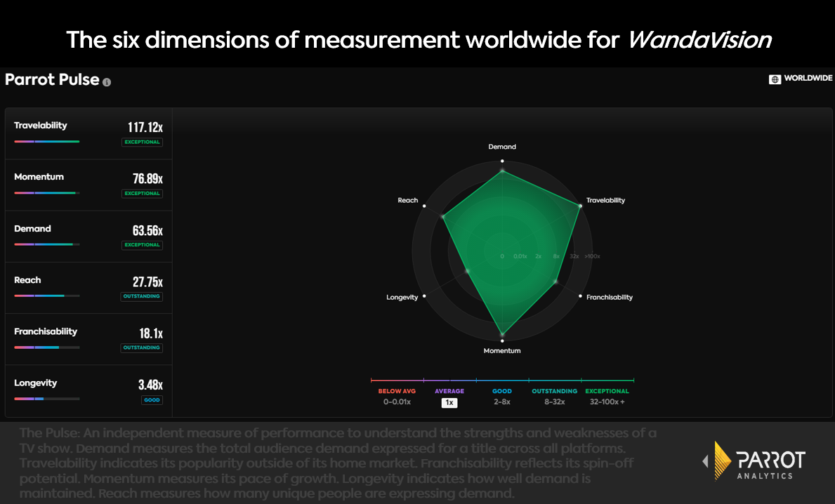This screenshot has width=835, height=504.
Task: Click the Parrot Pulse info icon
Action: 107,82
